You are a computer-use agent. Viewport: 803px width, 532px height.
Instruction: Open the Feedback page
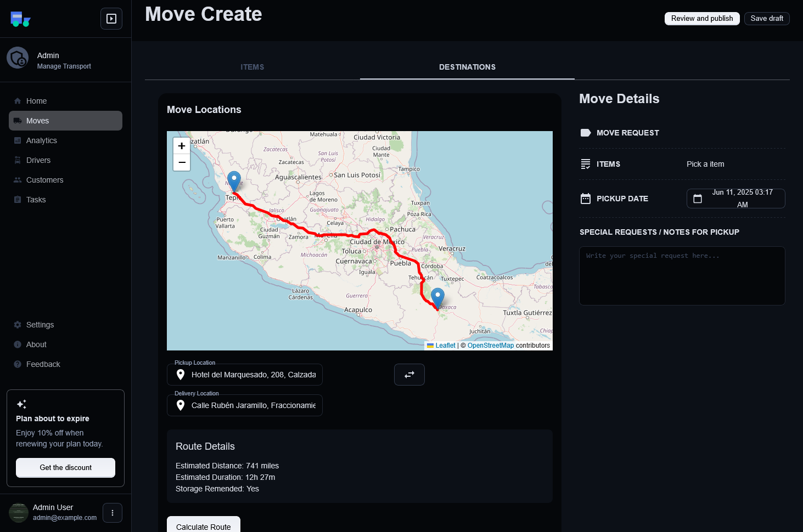(65, 364)
